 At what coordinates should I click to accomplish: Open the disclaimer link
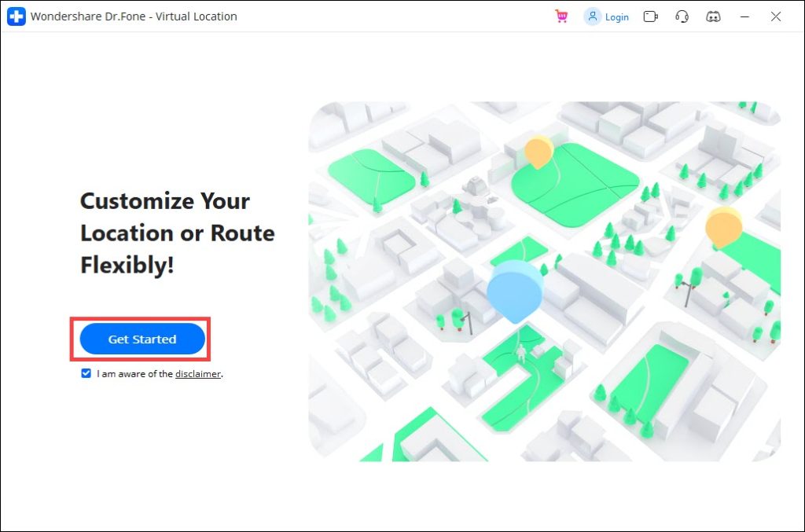(x=197, y=374)
